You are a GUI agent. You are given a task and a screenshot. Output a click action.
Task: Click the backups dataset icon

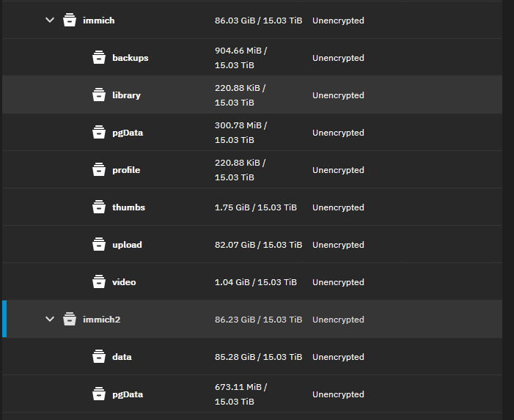pos(99,57)
